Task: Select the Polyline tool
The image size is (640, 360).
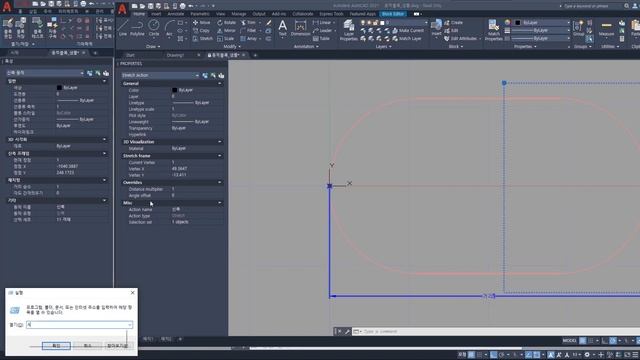Action: (x=137, y=27)
